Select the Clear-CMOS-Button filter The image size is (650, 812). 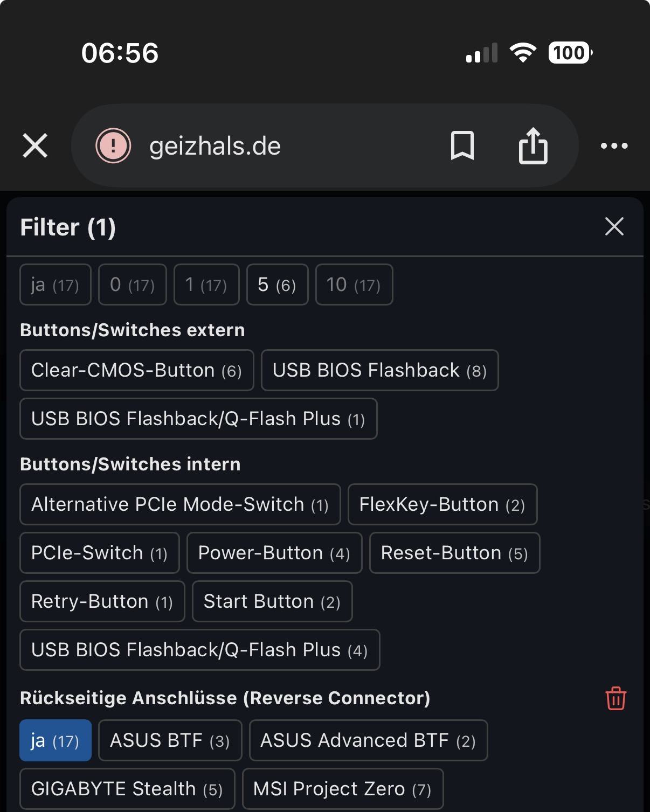tap(136, 370)
